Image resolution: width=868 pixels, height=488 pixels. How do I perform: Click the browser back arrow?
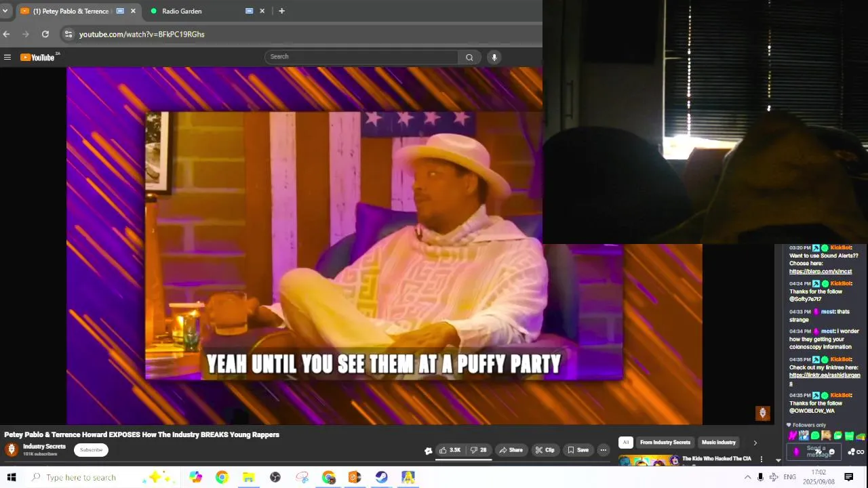pos(6,34)
